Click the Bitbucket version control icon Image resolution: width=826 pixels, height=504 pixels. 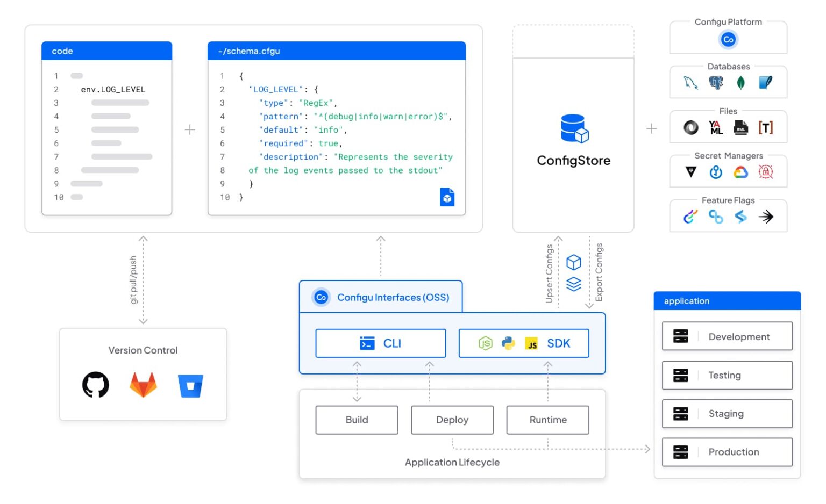click(x=189, y=384)
